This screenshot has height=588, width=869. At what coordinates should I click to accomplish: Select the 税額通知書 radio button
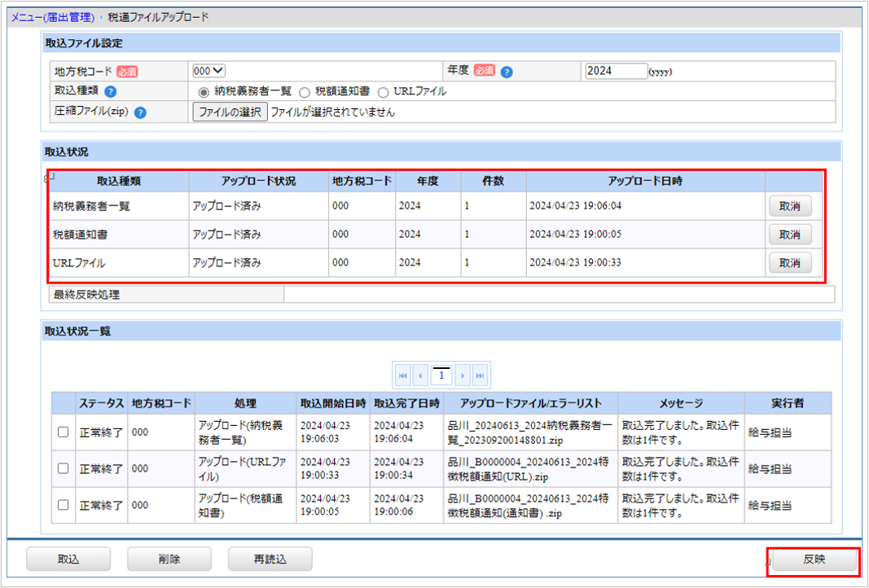click(x=305, y=93)
